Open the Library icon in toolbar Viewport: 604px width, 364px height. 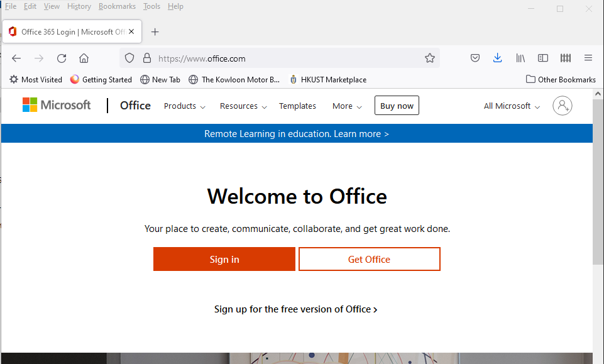click(x=520, y=58)
